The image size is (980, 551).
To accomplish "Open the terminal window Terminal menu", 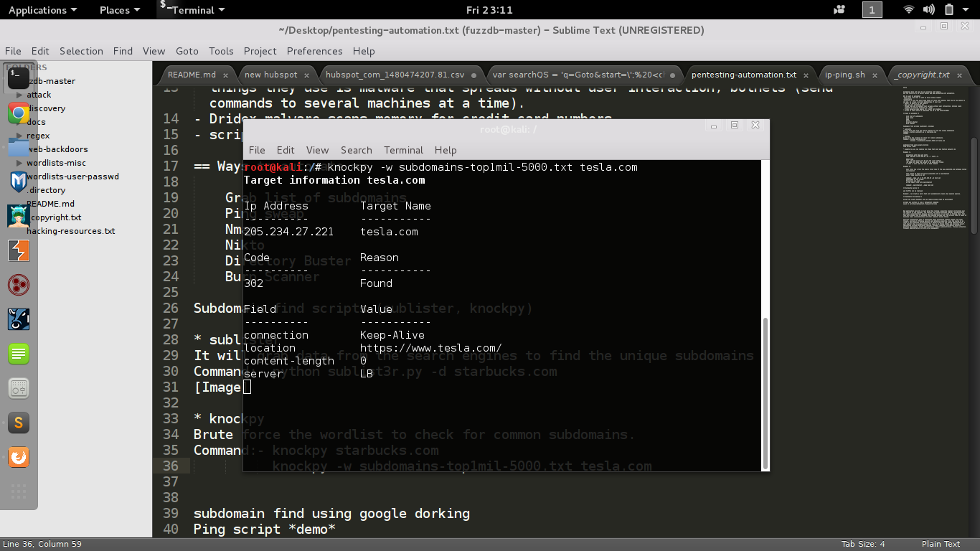I will click(x=403, y=150).
